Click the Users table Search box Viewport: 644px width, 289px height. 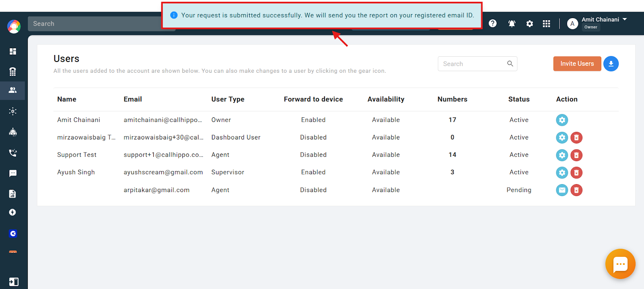coord(477,64)
